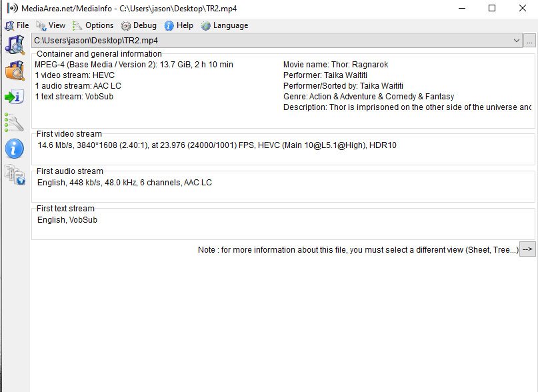This screenshot has width=538, height=392.
Task: Click the Open File sidebar icon
Action: pos(15,45)
